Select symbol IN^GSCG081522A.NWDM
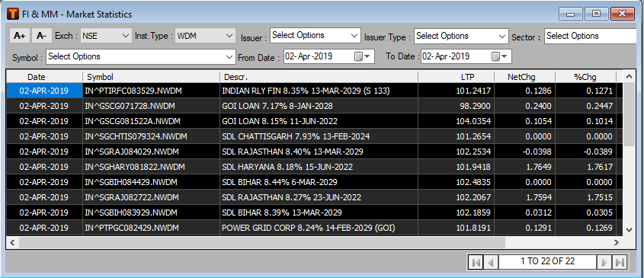644x278 pixels. pos(133,121)
